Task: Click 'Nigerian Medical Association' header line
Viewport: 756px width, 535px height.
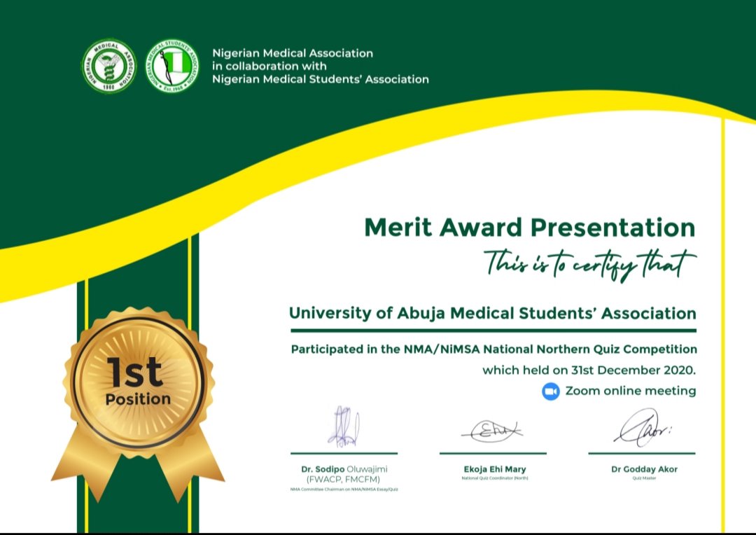Action: pyautogui.click(x=293, y=53)
